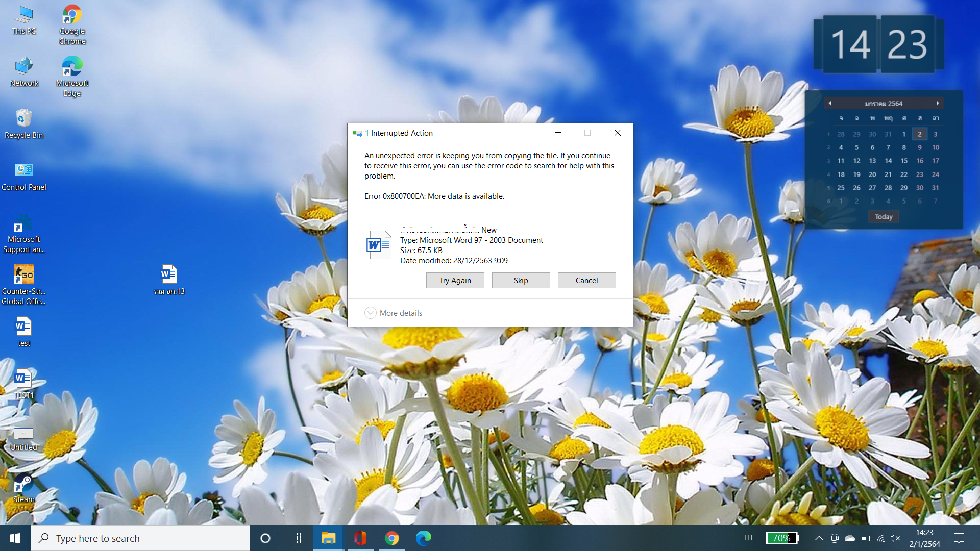980x551 pixels.
Task: Cancel the interrupted copy action
Action: coord(586,280)
